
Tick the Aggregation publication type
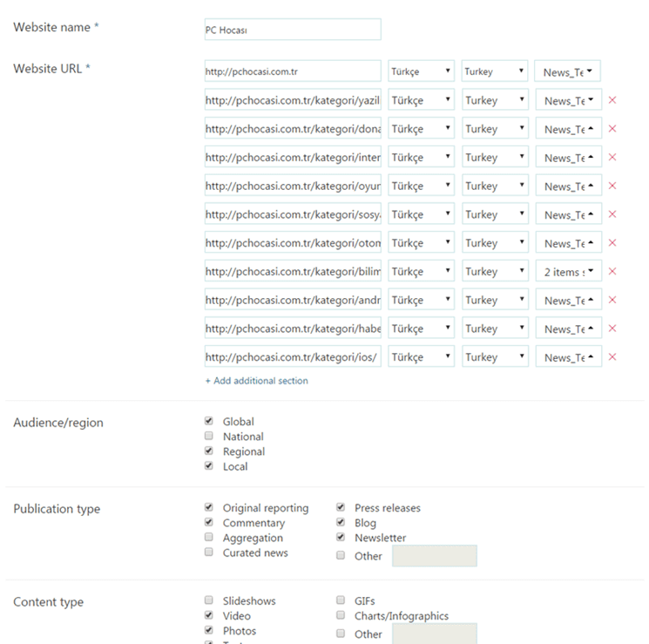click(209, 539)
